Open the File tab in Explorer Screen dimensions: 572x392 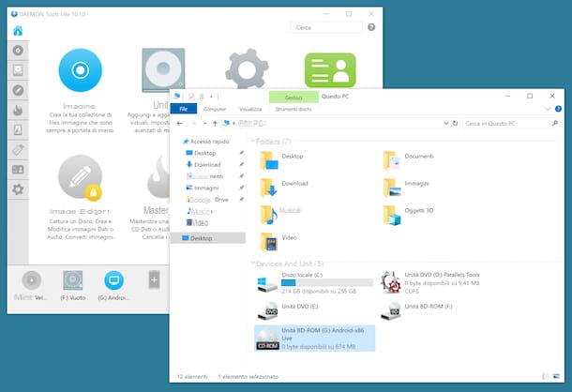coord(184,109)
